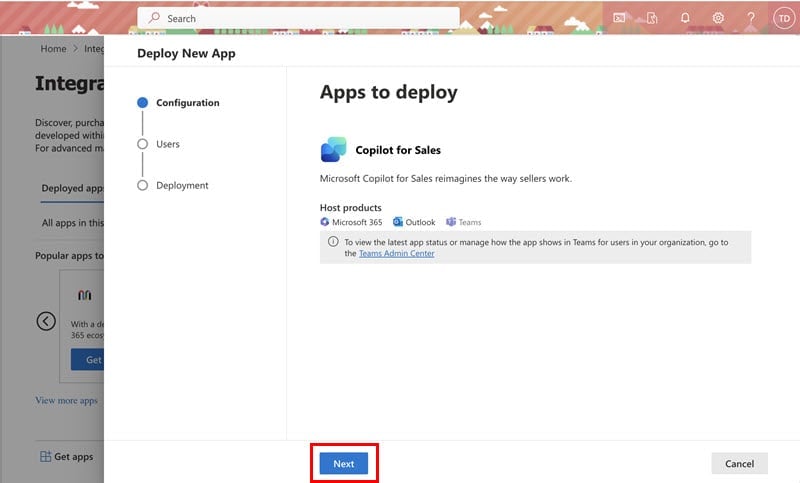Click previous carousel arrow in background page
The image size is (800, 483).
pos(46,321)
